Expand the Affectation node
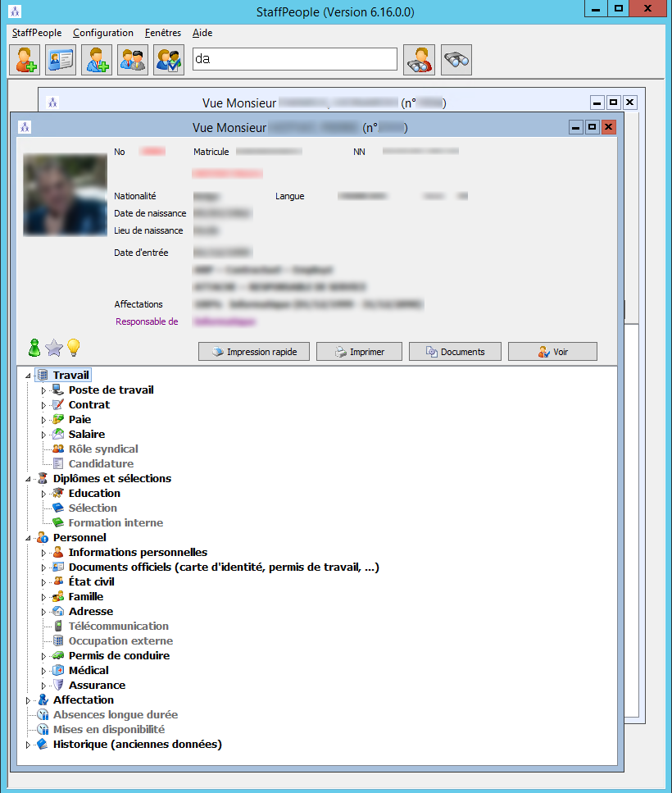 tap(29, 700)
